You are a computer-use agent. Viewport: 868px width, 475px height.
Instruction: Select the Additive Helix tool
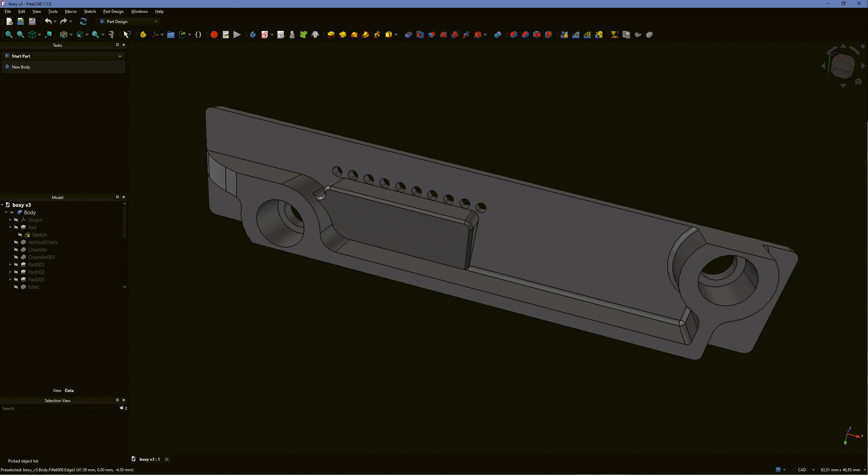(377, 35)
